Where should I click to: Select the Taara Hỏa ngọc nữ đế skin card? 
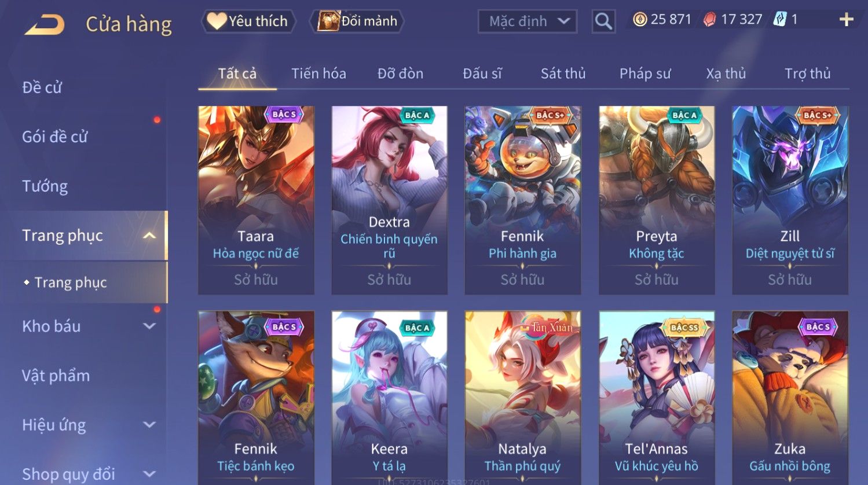coord(256,200)
